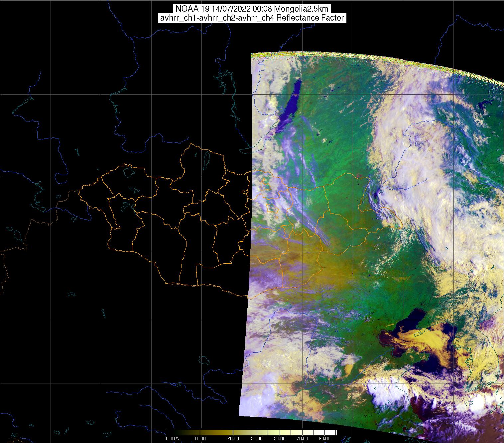Click the 70.00 tick label on colorbar
The width and height of the screenshot is (504, 443).
point(302,438)
